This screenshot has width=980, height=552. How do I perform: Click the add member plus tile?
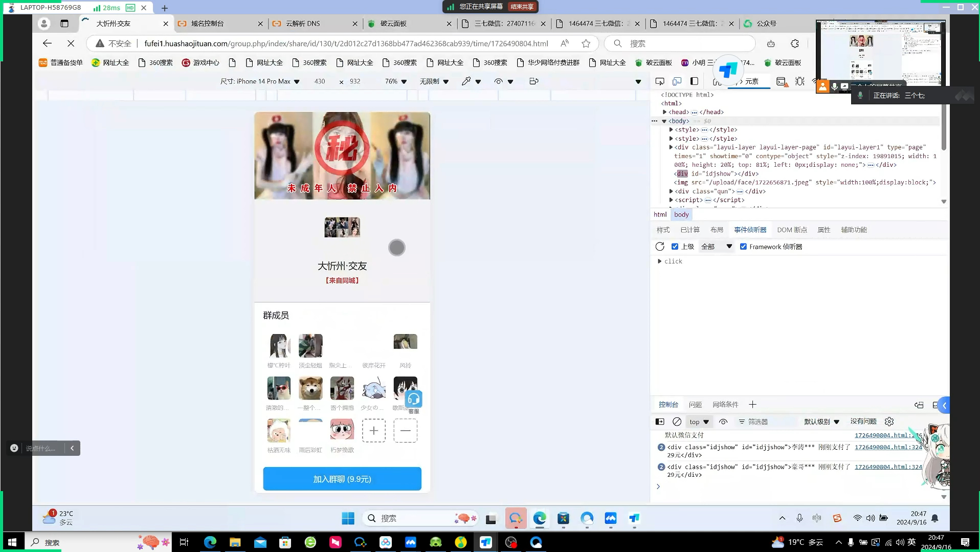374,431
